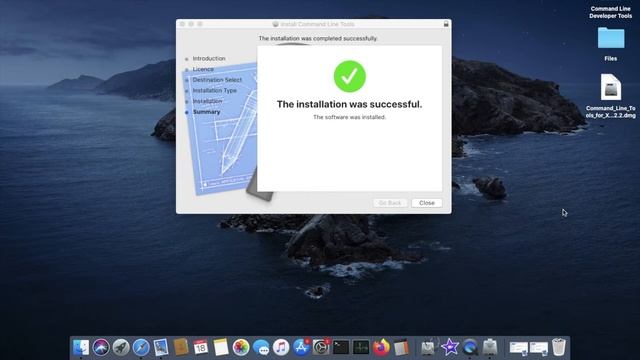Select the Files folder on desktop
The height and width of the screenshot is (360, 640).
tap(611, 38)
